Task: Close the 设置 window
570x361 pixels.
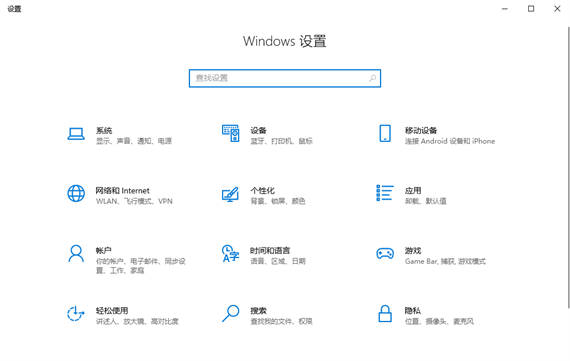Action: coord(557,9)
